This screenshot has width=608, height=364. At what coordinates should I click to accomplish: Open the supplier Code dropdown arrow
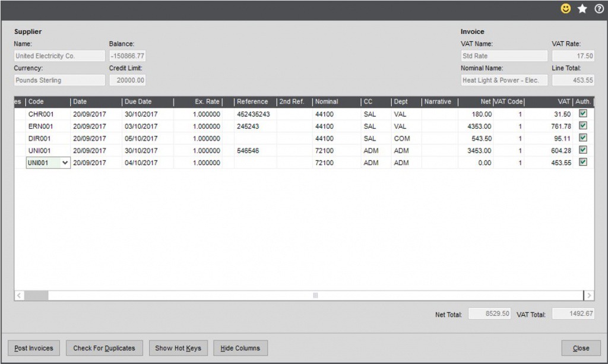coord(65,163)
